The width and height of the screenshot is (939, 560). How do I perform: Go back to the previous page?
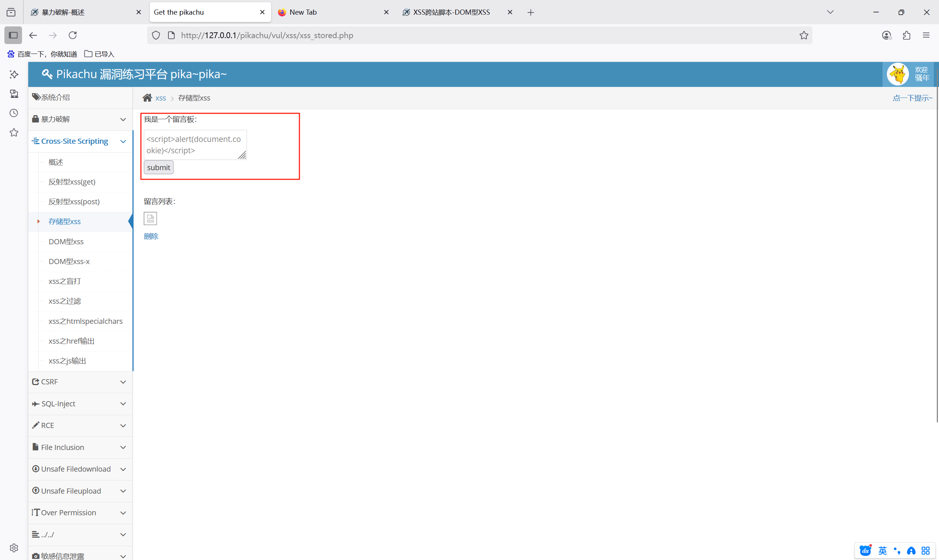click(33, 35)
